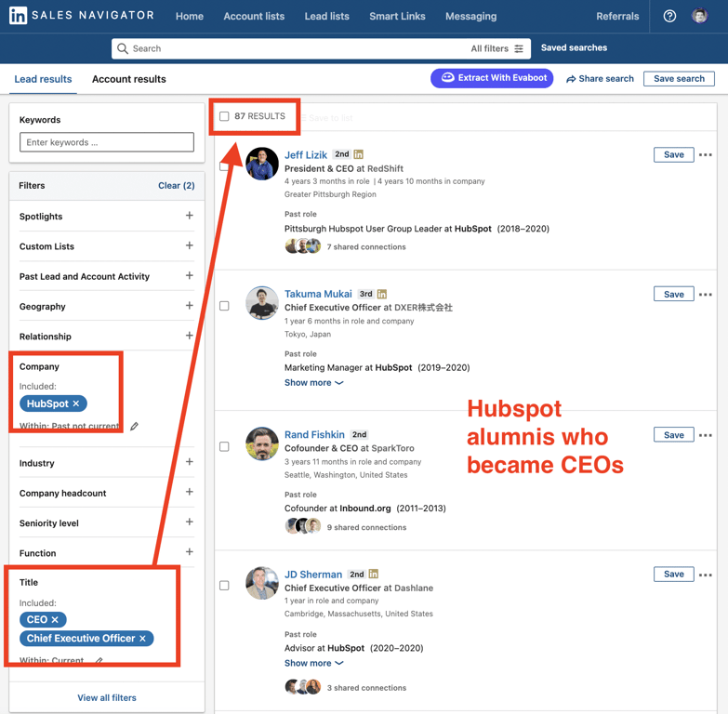Check the select-all 87 results checkbox
Image resolution: width=728 pixels, height=714 pixels.
(224, 116)
